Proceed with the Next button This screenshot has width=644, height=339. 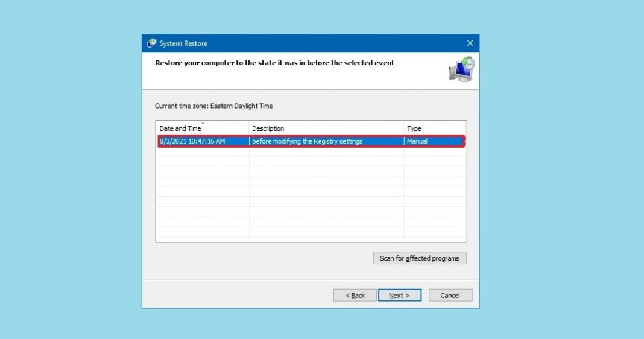tap(399, 295)
